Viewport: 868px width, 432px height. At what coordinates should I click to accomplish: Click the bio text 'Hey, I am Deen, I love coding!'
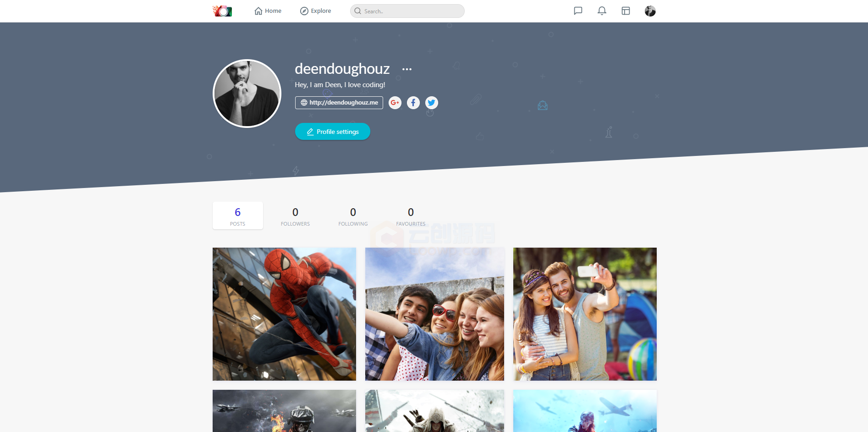[x=340, y=85]
